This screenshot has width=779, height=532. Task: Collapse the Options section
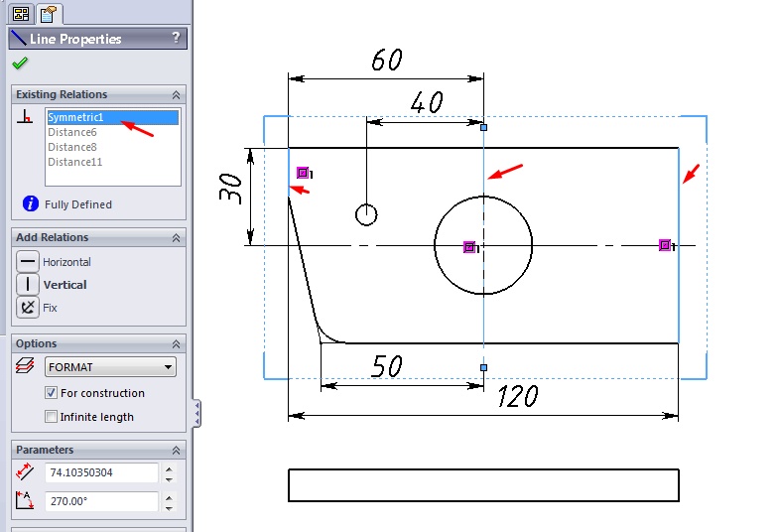tap(176, 343)
